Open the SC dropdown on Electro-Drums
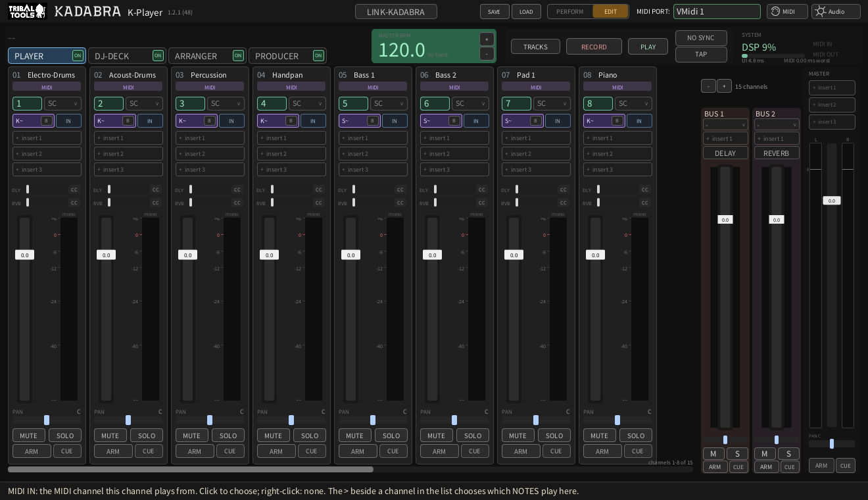This screenshot has height=500, width=868. tap(62, 103)
